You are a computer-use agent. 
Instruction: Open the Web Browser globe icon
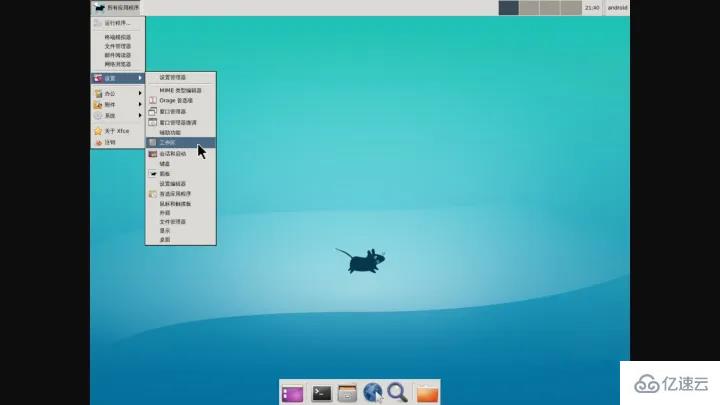click(x=373, y=393)
